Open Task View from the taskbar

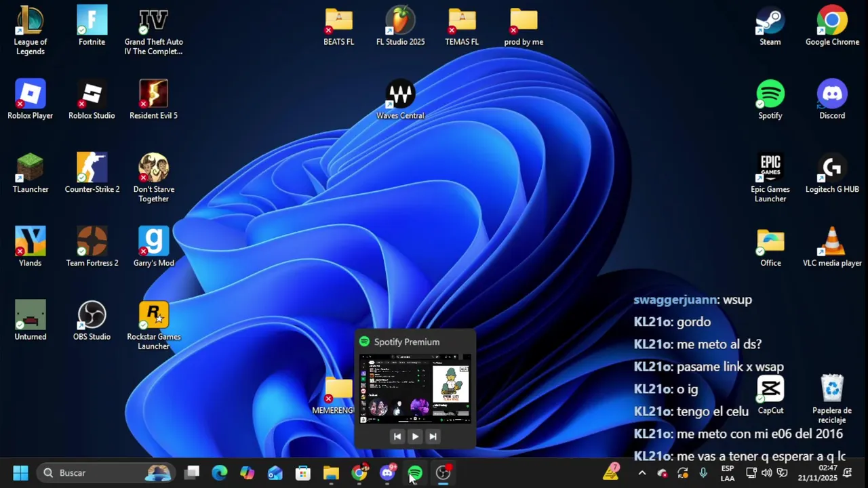coord(192,472)
